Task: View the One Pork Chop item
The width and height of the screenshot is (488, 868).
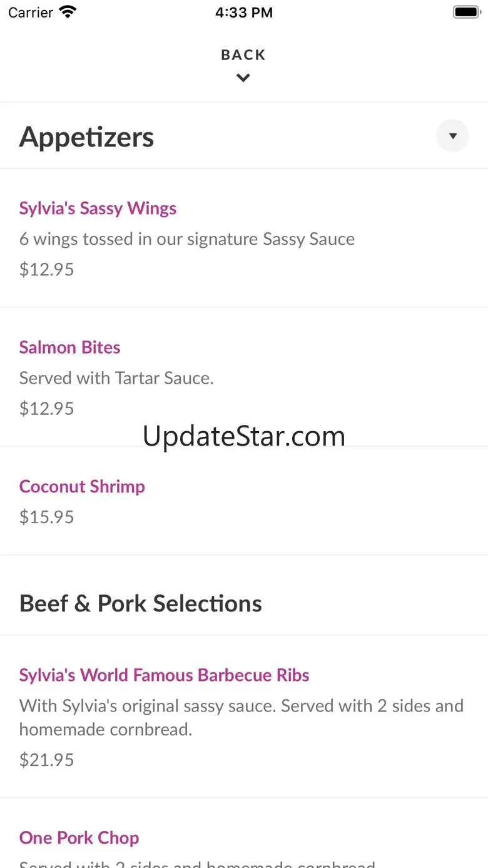Action: (79, 838)
